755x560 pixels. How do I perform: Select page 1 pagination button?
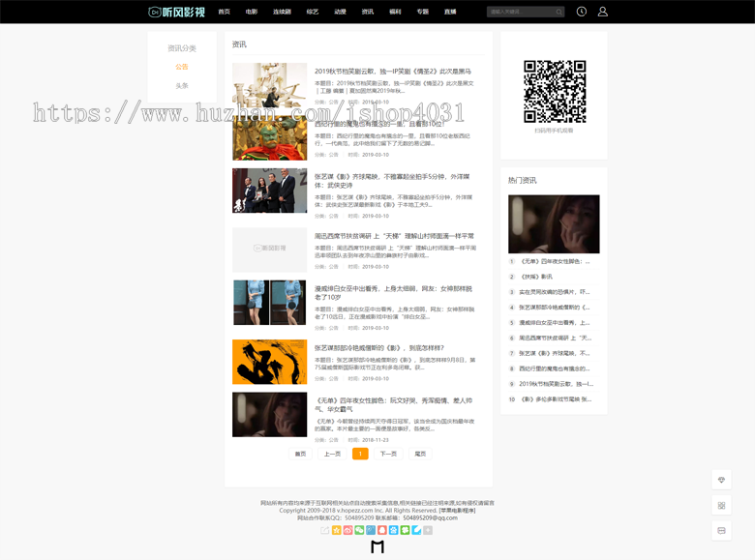tap(360, 454)
